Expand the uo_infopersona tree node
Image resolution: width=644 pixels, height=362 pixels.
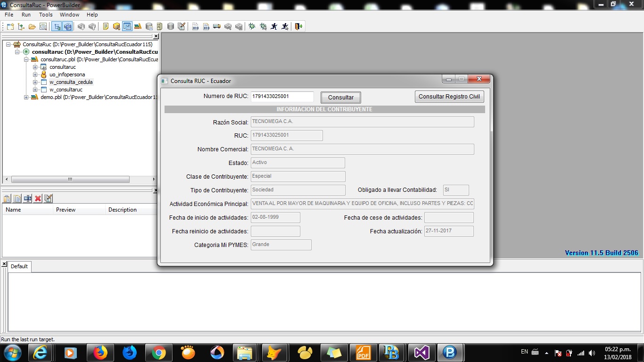coord(35,74)
